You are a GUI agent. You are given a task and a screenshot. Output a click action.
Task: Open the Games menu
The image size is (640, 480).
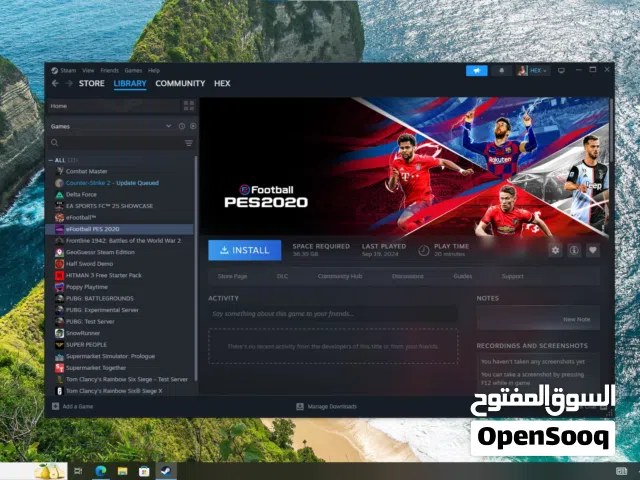[133, 70]
